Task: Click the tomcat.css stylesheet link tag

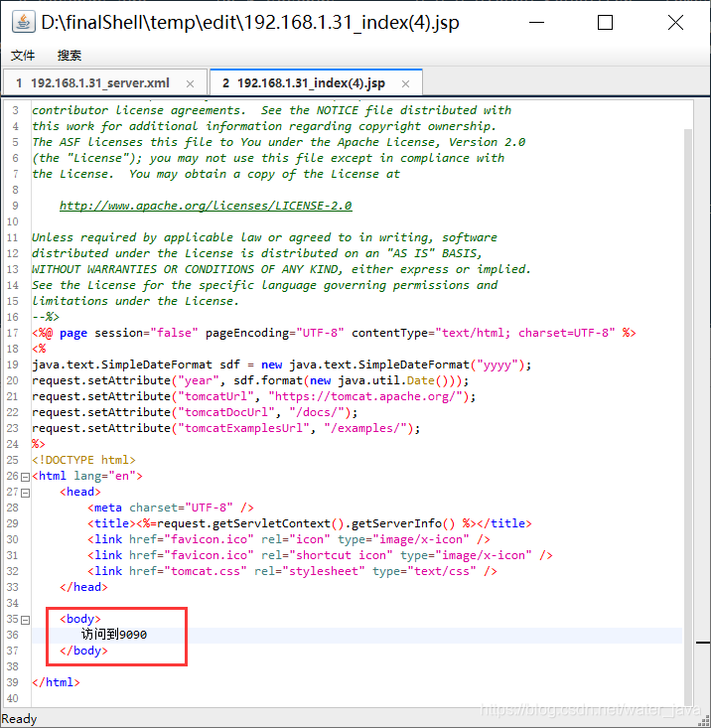Action: point(292,571)
